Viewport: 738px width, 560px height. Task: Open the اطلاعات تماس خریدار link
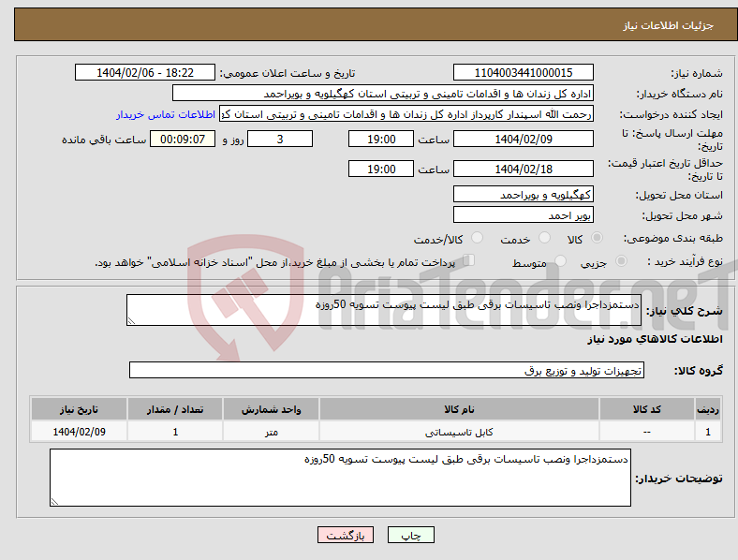pyautogui.click(x=166, y=114)
